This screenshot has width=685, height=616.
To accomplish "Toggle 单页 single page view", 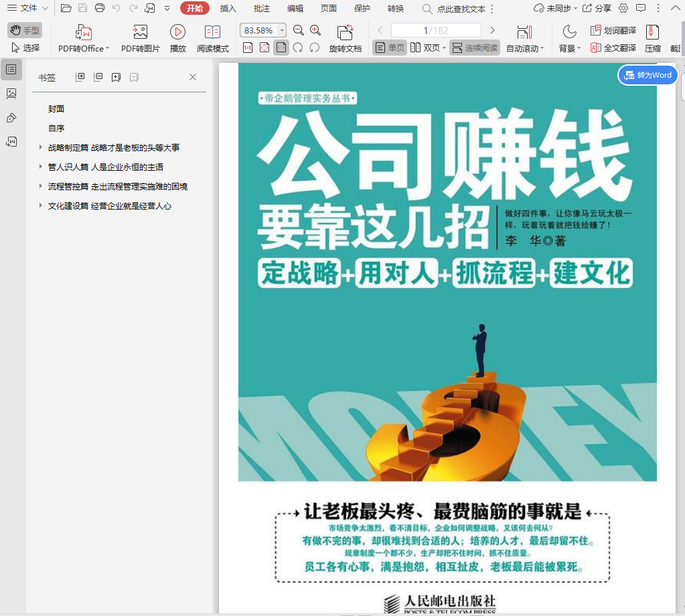I will 390,48.
